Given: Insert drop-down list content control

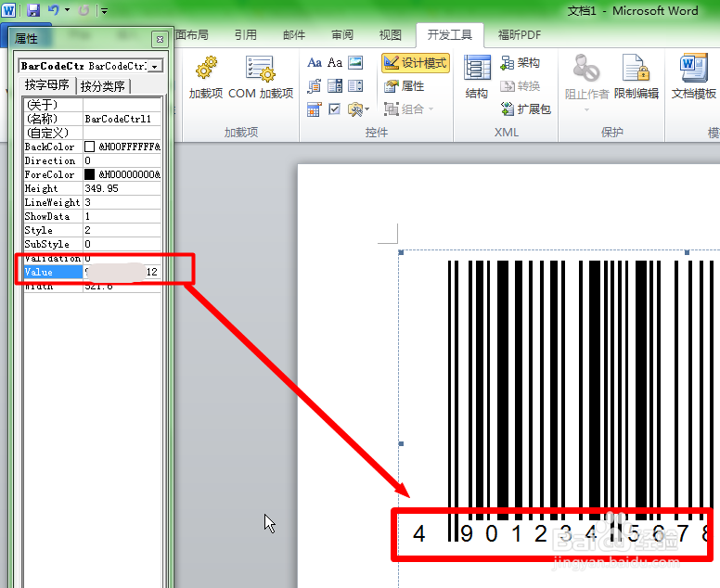Looking at the screenshot, I should 355,86.
